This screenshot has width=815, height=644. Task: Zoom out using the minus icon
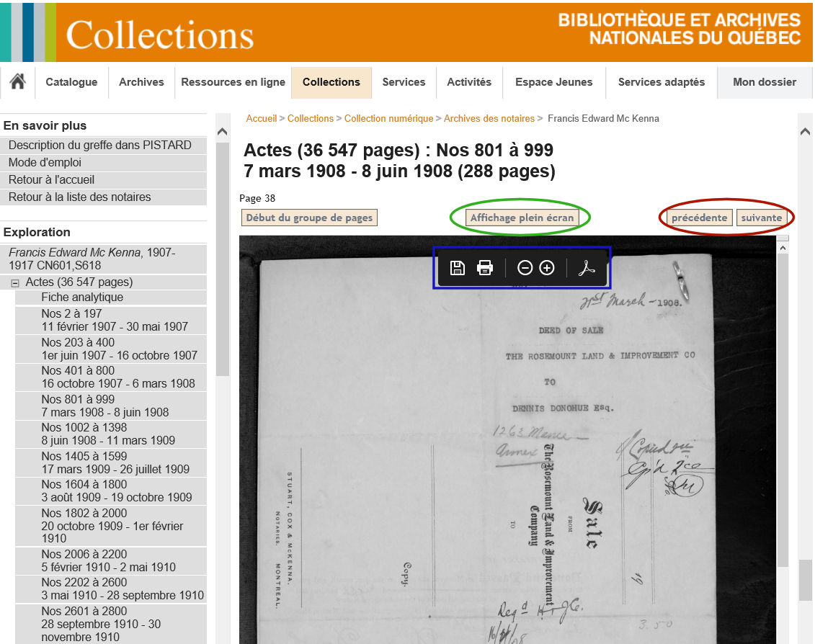pos(525,268)
